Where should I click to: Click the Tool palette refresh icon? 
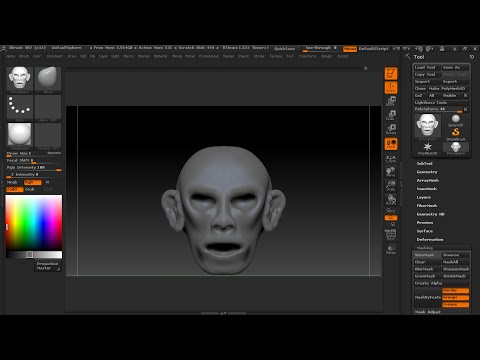472,57
